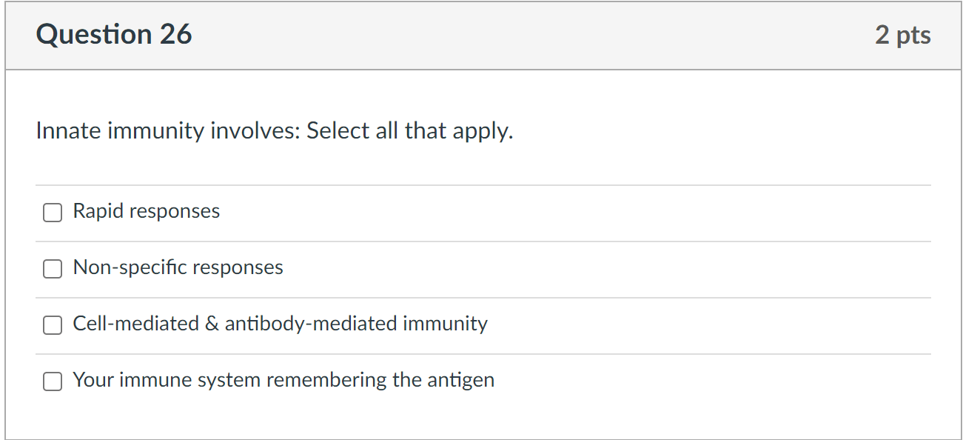Click the number 26 in the heading
Screen dimensions: 980x440
[x=175, y=35]
